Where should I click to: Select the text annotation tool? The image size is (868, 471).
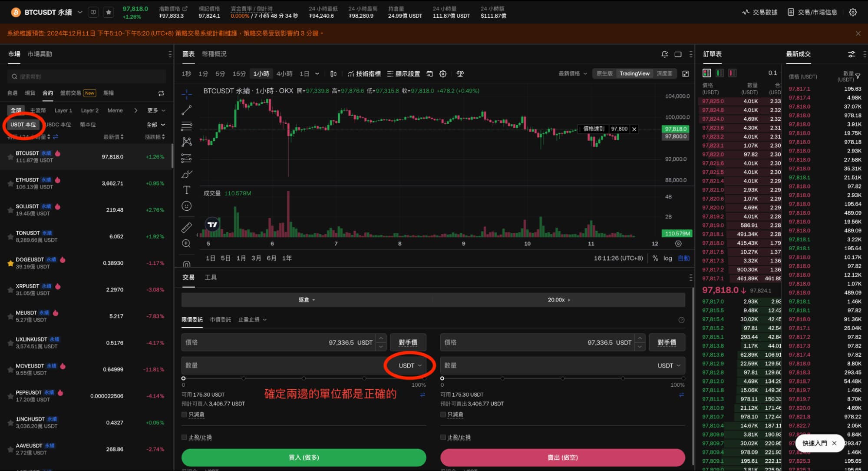click(x=187, y=190)
